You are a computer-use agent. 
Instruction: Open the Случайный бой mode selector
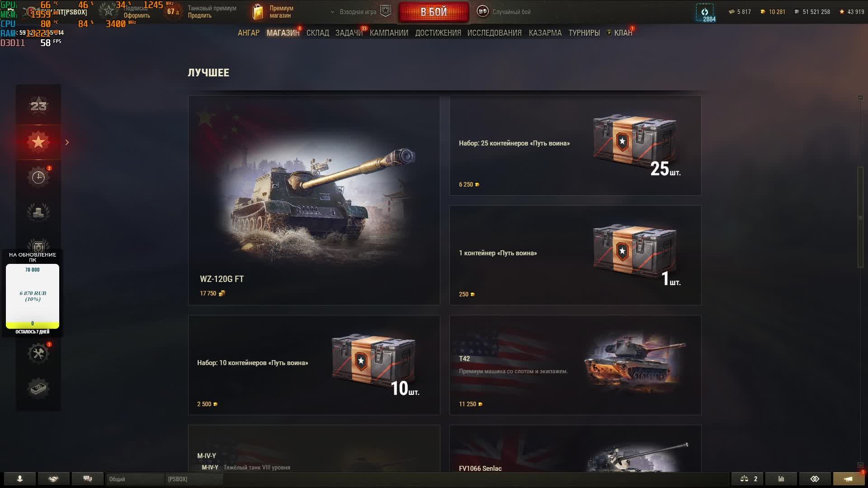[x=504, y=12]
